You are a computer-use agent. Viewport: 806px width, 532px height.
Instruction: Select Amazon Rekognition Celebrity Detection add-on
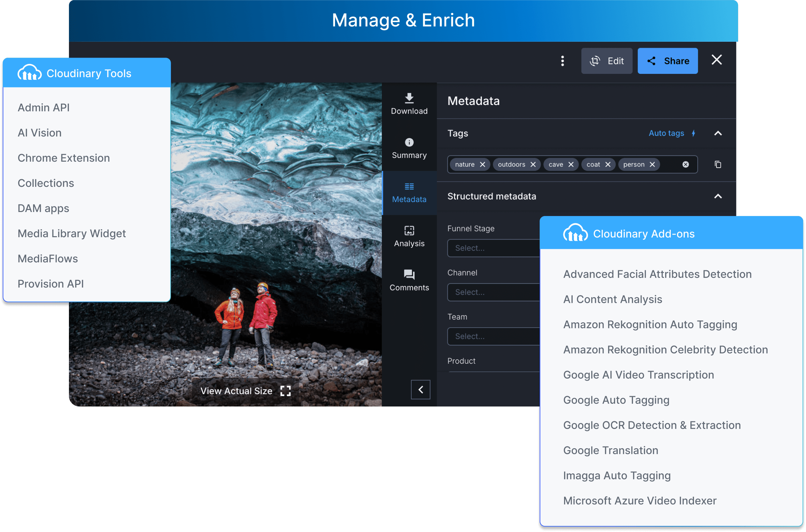665,349
